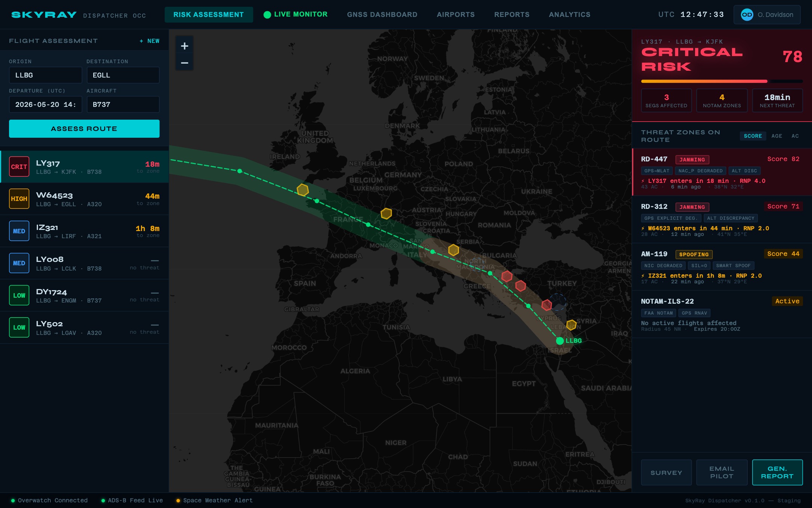Screen dimensions: 812x508
Task: Click the Destination field containing EGLL
Action: [123, 75]
